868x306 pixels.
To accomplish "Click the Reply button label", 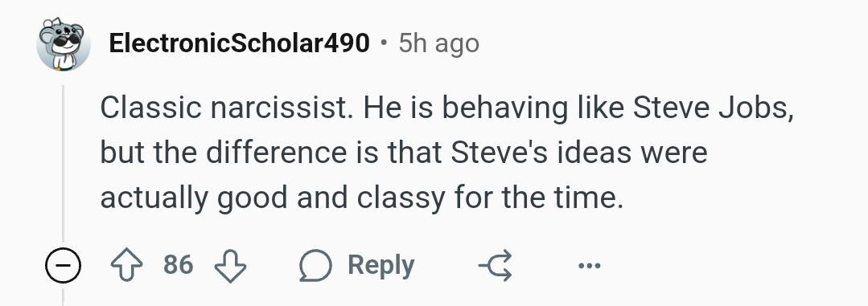I will click(x=381, y=265).
